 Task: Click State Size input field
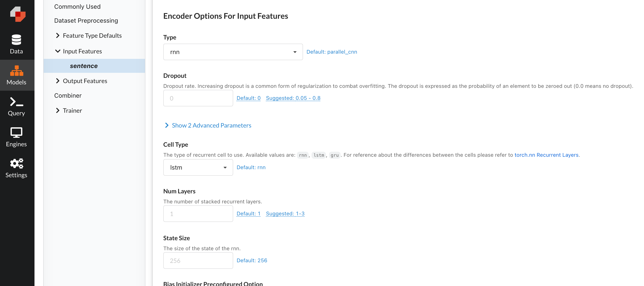coord(198,260)
